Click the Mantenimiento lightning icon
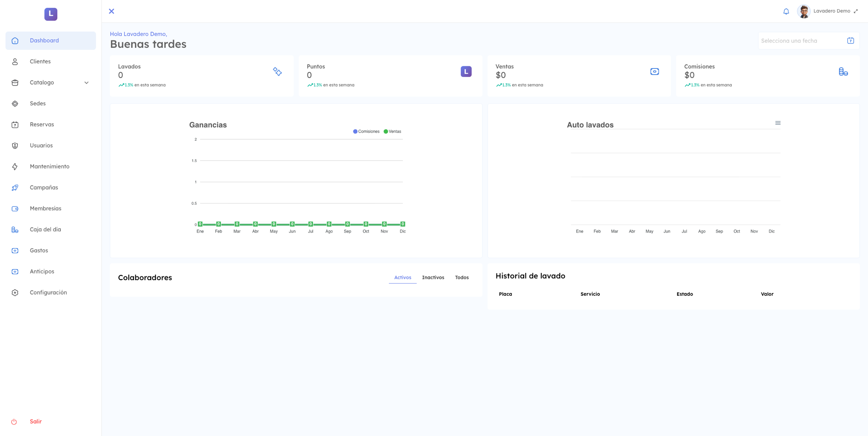Viewport: 868px width, 436px height. (x=15, y=167)
